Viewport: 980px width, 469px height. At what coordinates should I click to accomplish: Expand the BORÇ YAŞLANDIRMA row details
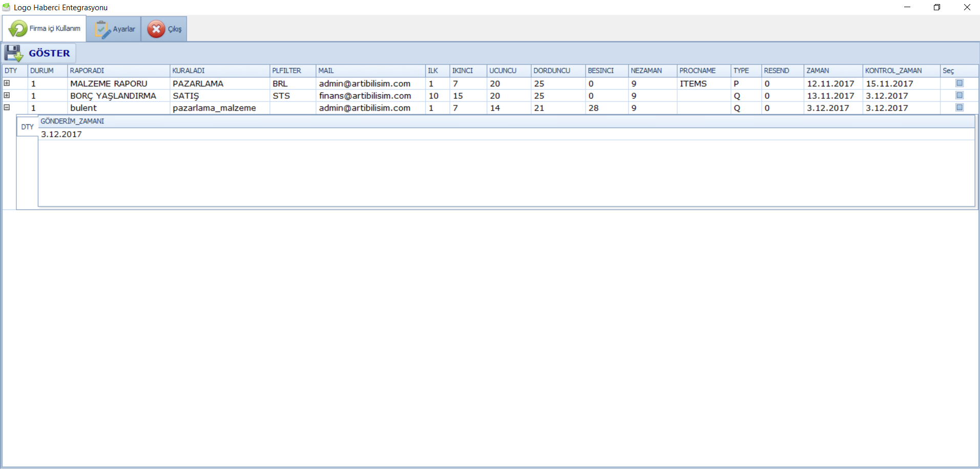[x=7, y=95]
